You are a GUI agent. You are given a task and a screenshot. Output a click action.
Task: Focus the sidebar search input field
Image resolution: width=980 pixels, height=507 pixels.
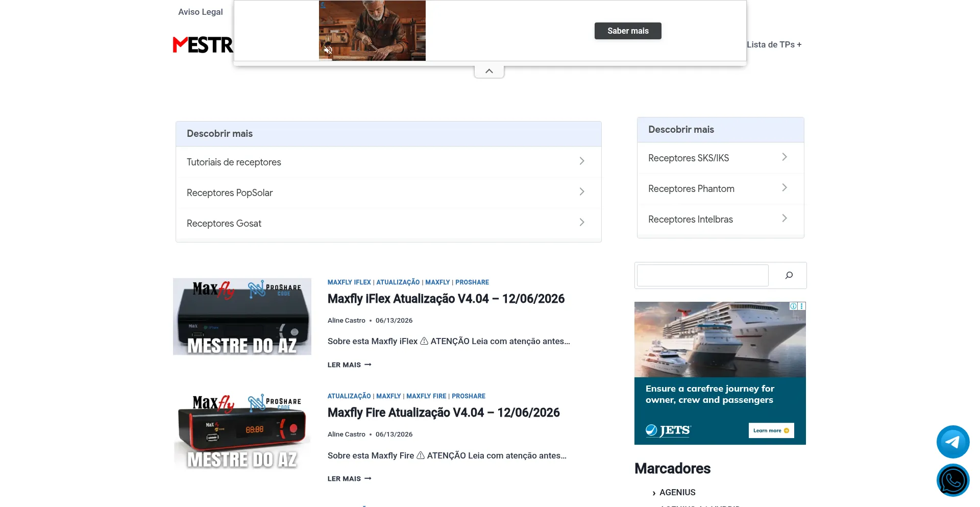point(703,276)
